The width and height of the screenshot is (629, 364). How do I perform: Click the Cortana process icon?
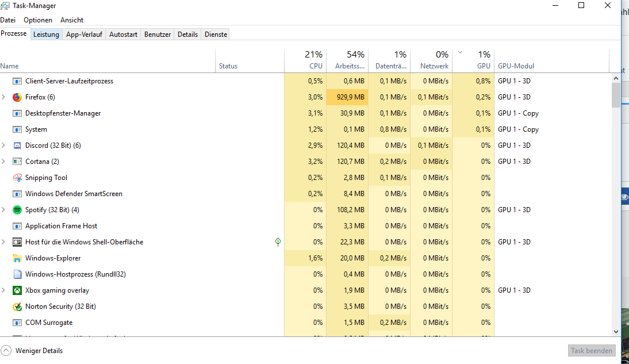pyautogui.click(x=17, y=162)
